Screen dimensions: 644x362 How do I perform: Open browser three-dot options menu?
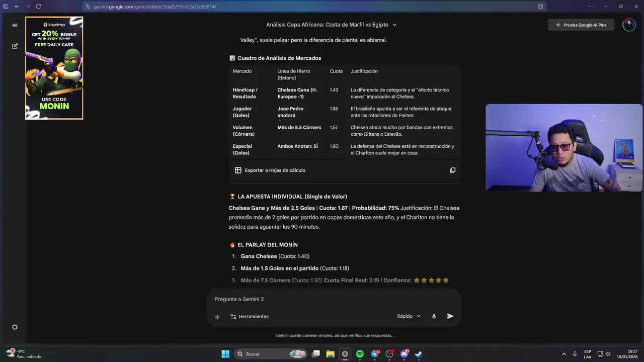click(590, 7)
